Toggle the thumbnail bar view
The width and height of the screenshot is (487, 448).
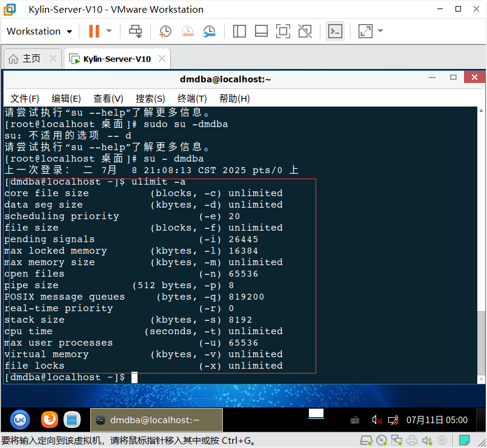point(261,31)
